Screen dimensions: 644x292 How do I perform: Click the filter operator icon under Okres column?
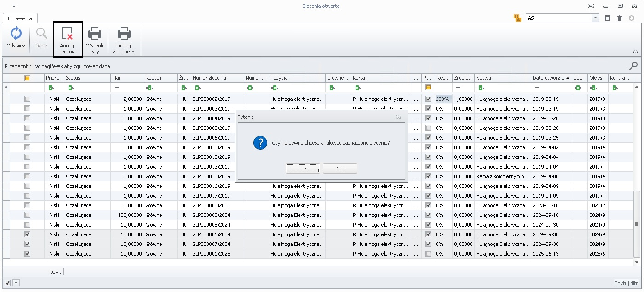[x=593, y=88]
